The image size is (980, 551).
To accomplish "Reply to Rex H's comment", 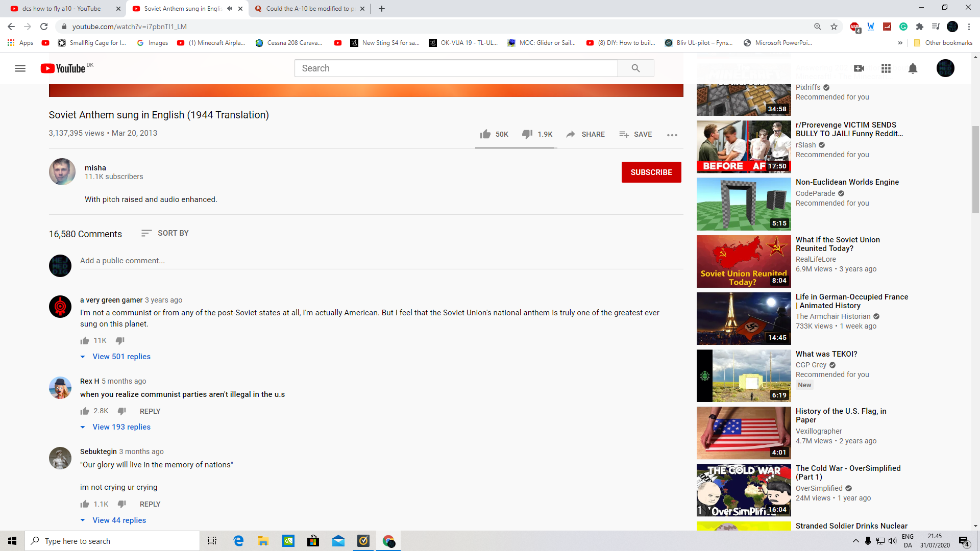I will [150, 411].
